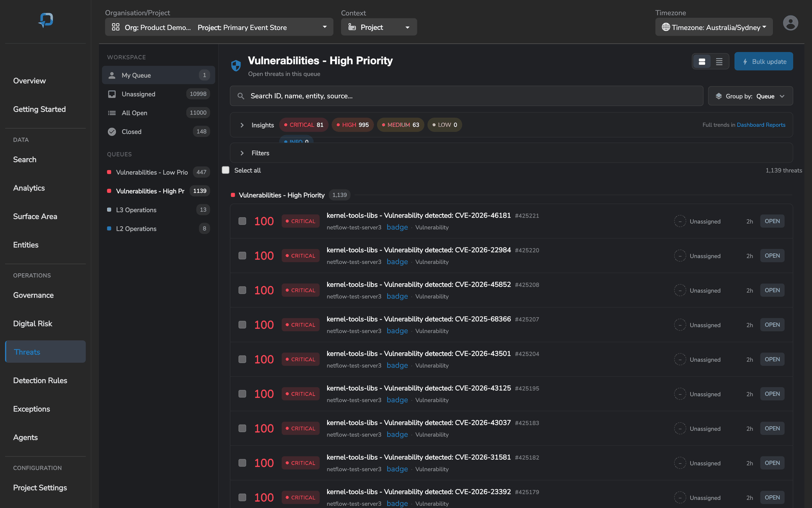This screenshot has height=508, width=812.
Task: Click OPEN status for CVE-2026-43125
Action: point(772,394)
